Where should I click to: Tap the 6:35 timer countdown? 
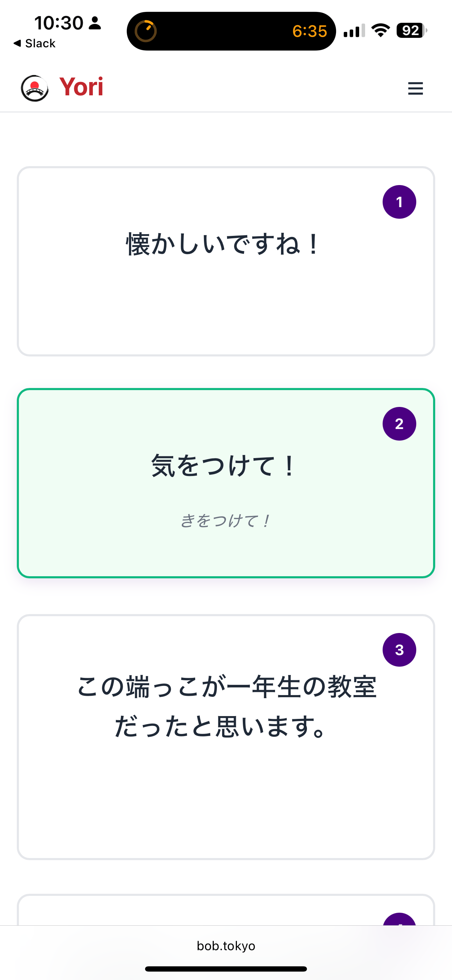309,31
